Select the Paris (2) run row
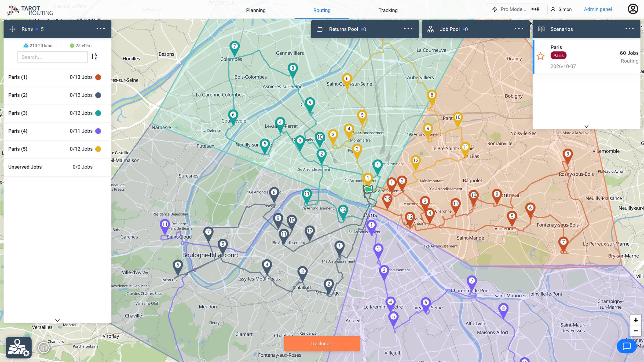 [57, 95]
